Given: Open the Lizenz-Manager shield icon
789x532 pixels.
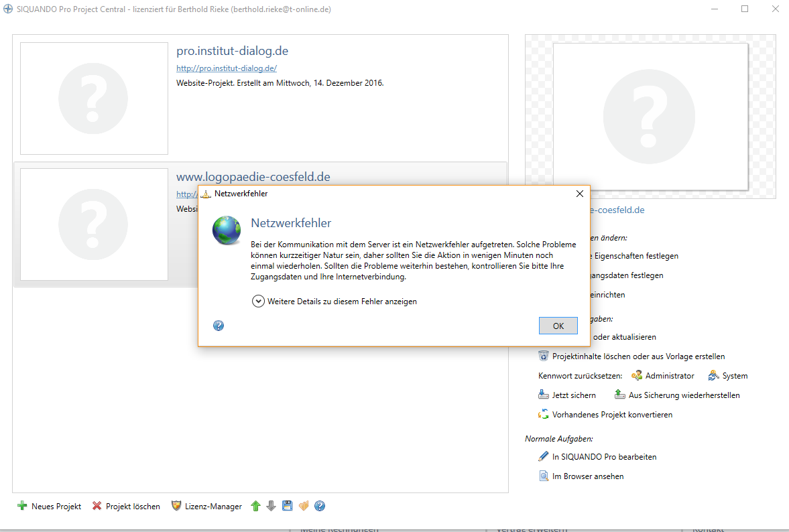Looking at the screenshot, I should tap(176, 506).
